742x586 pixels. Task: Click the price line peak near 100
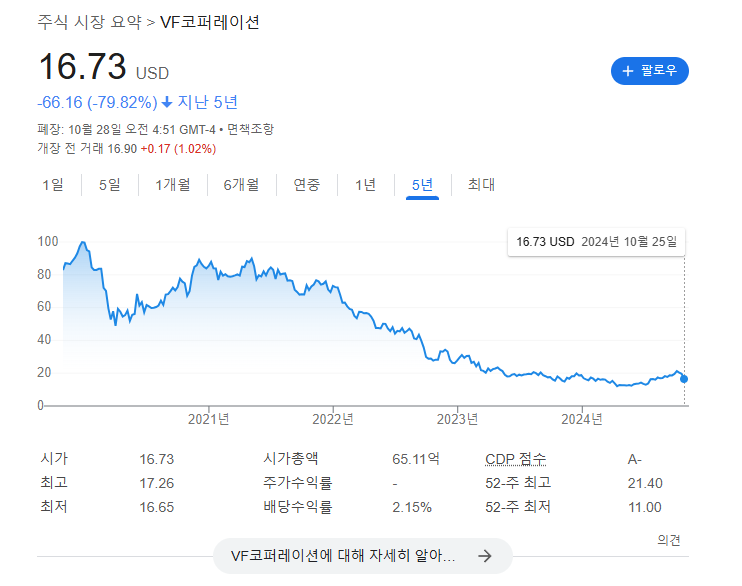(82, 243)
